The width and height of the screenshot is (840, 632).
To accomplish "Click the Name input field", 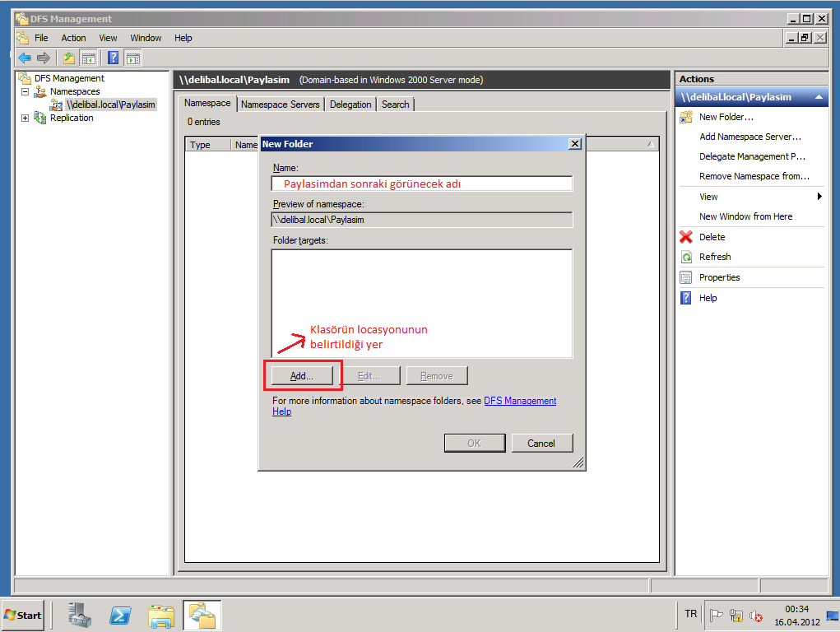I will coord(422,184).
